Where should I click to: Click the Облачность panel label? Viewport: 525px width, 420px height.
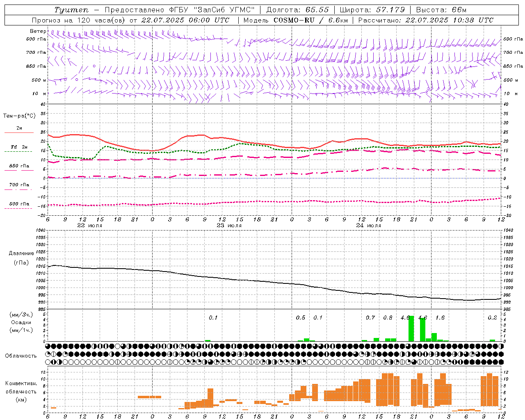[21, 356]
